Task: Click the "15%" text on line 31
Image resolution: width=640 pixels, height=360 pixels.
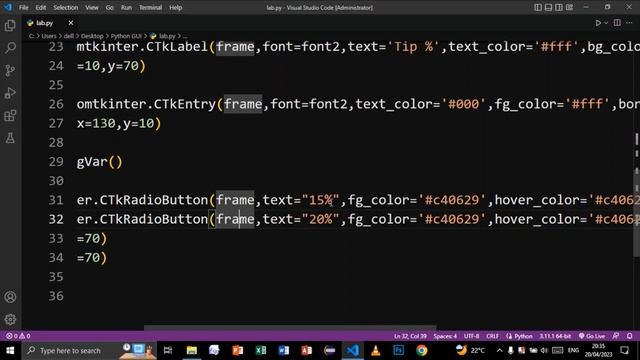Action: coord(320,200)
